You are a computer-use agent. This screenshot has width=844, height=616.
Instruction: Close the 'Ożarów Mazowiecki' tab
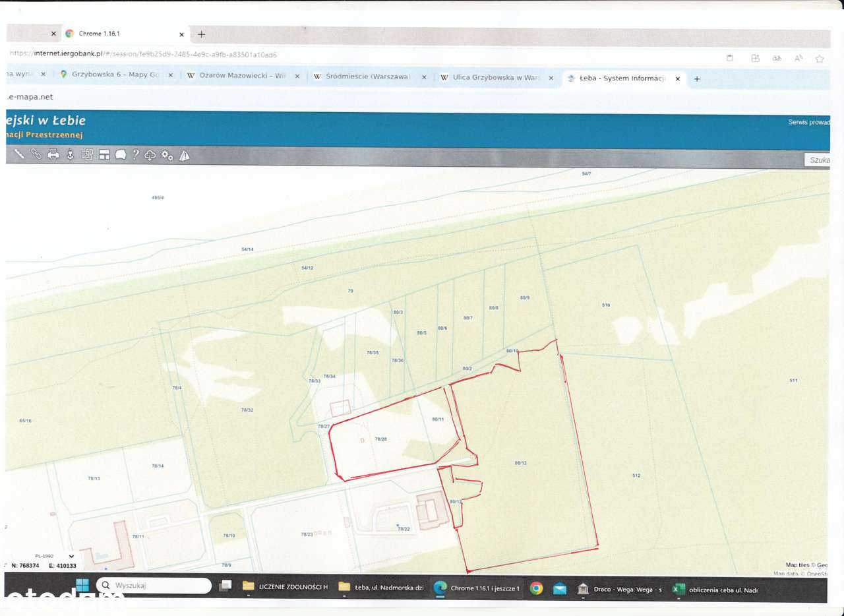(297, 76)
